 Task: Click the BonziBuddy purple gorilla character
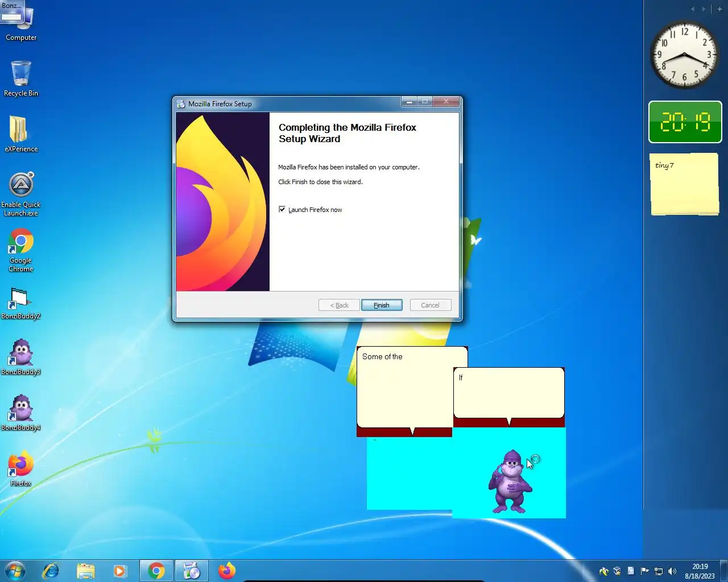click(x=511, y=481)
